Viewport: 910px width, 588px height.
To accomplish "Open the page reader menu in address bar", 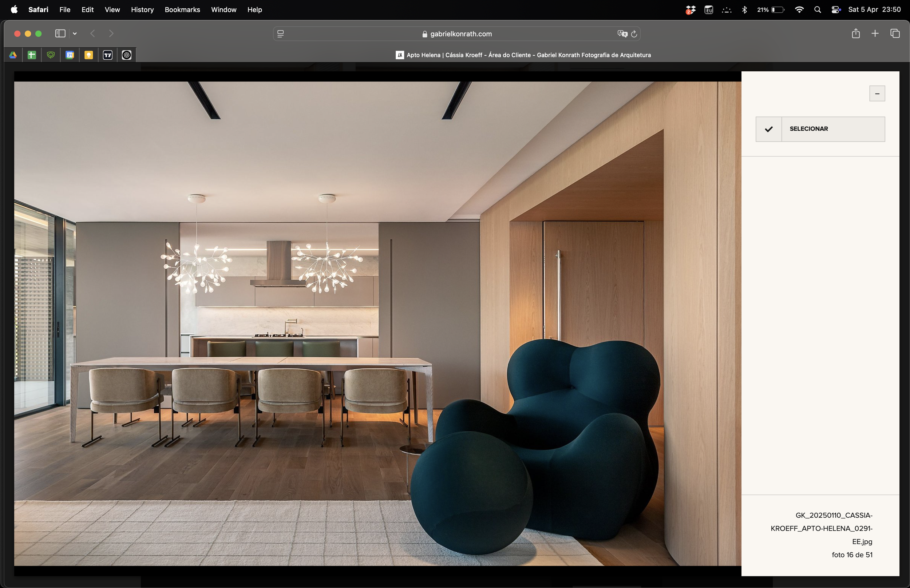I will pos(281,33).
